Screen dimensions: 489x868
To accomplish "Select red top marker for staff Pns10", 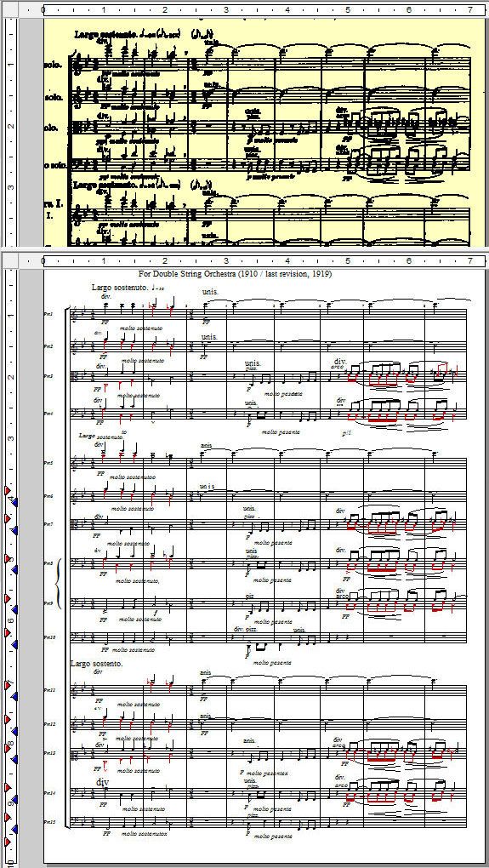I will 7,634.
